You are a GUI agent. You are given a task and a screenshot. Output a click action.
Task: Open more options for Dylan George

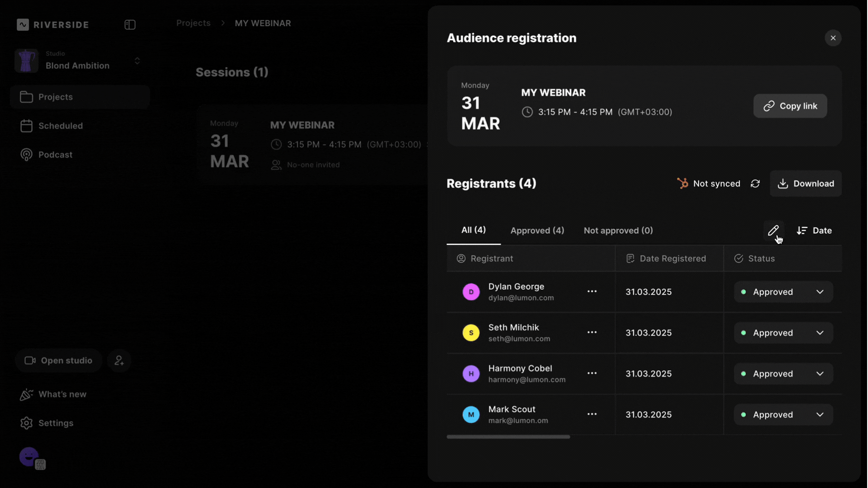(x=592, y=291)
